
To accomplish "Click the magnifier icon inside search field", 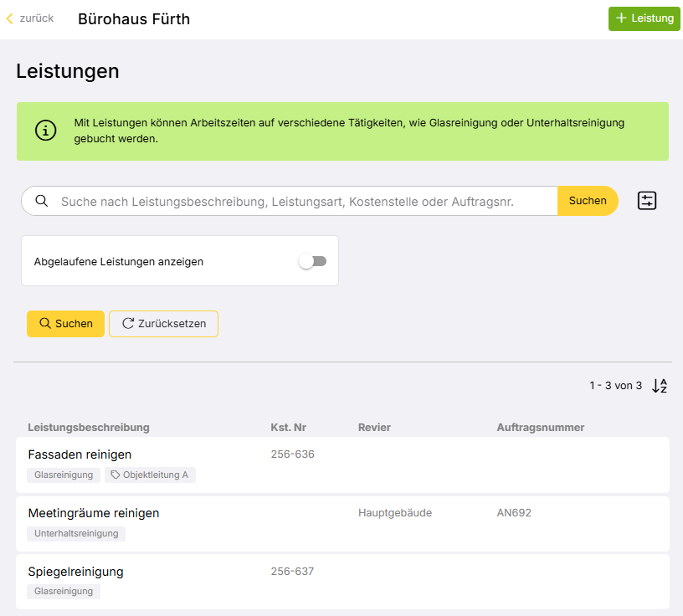I will click(42, 201).
